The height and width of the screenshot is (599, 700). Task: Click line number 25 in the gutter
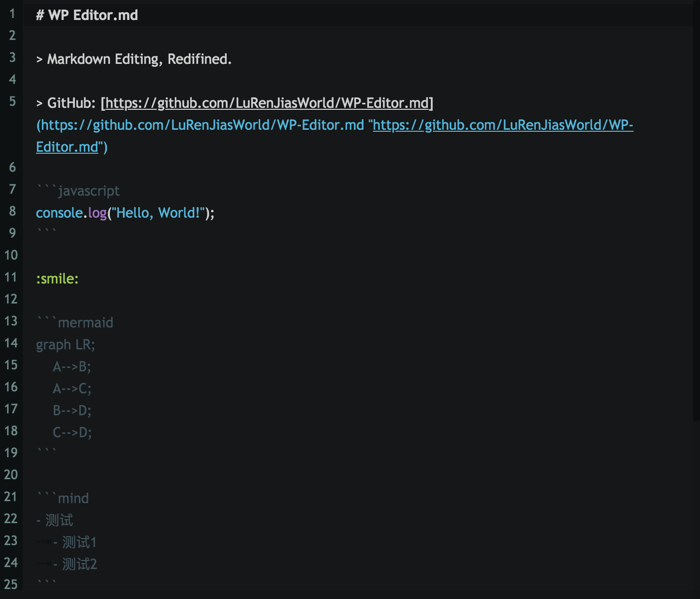[x=10, y=585]
